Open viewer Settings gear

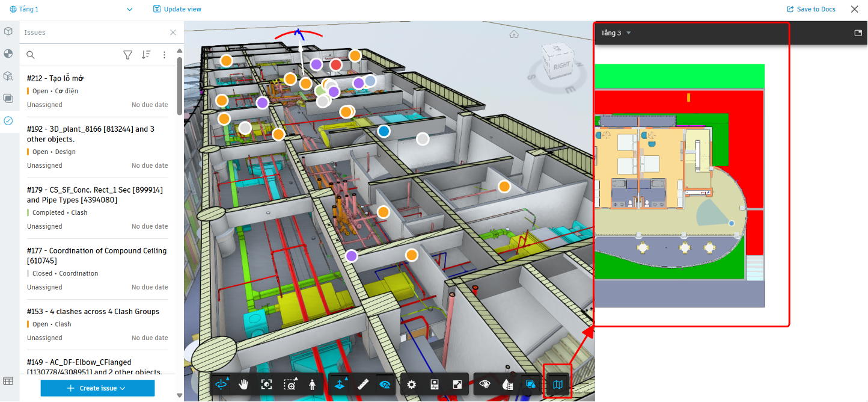[411, 385]
